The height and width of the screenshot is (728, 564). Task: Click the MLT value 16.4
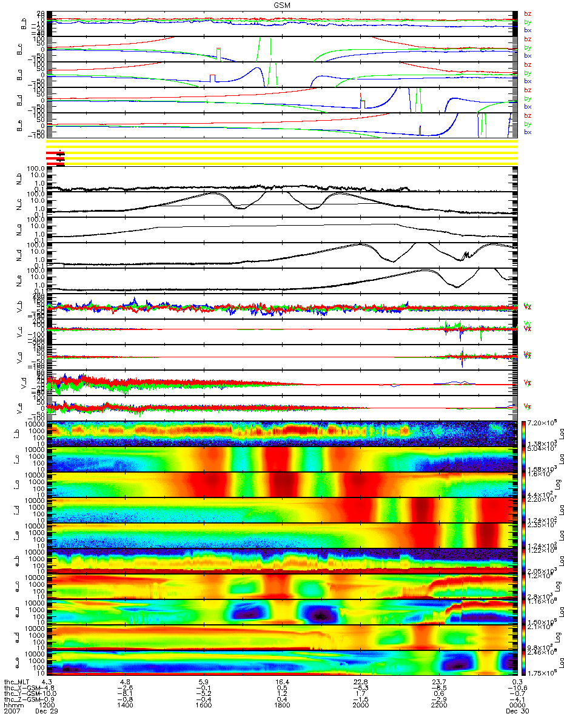tap(282, 682)
